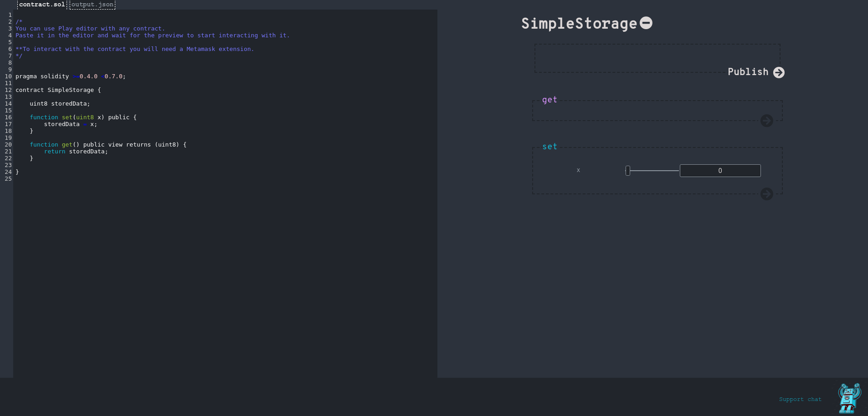Click the return storedData code line

coord(76,152)
